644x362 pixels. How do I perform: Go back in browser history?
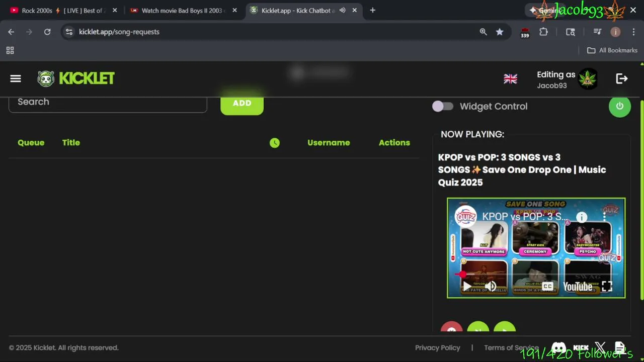pos(11,32)
